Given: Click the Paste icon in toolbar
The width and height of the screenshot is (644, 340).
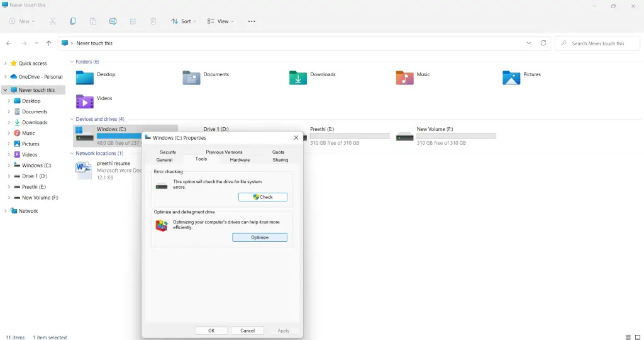Looking at the screenshot, I should 93,21.
